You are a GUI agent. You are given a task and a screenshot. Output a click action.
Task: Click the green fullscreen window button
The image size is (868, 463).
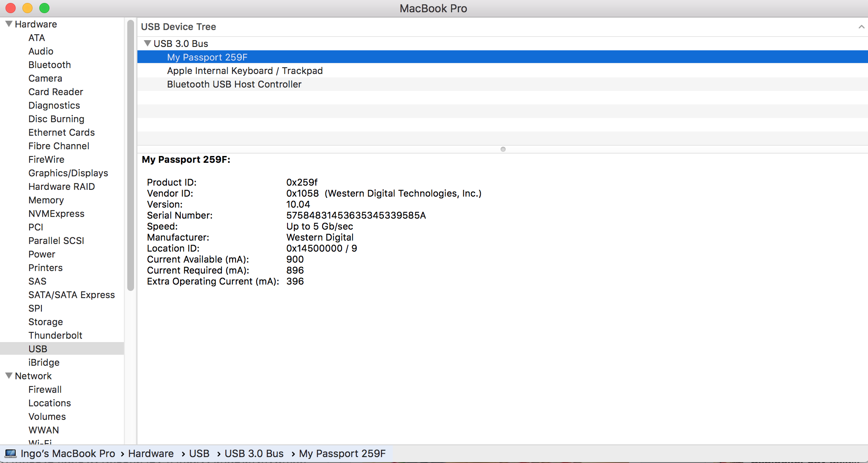tap(44, 8)
